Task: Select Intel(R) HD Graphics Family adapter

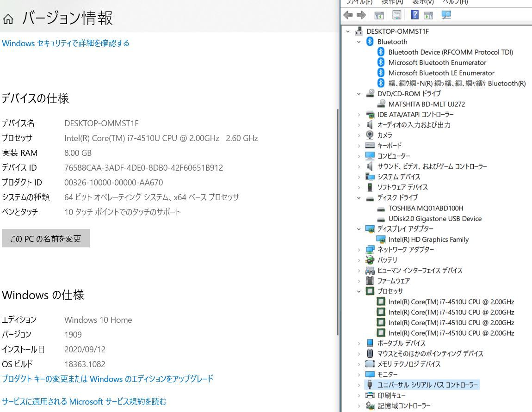Action: 428,240
